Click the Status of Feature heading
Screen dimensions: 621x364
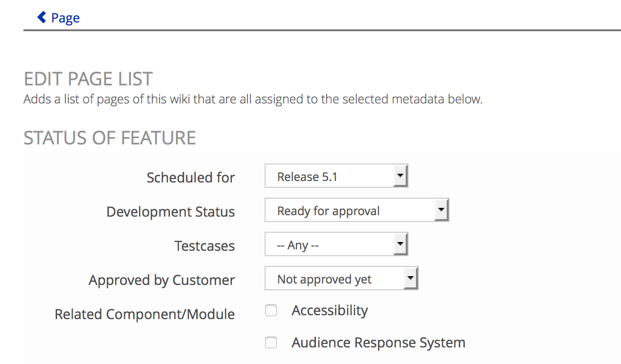(x=110, y=138)
